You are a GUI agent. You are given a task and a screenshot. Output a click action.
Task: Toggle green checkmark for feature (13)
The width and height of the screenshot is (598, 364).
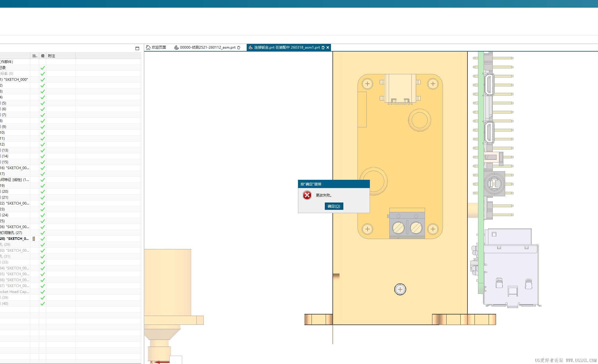pos(43,150)
